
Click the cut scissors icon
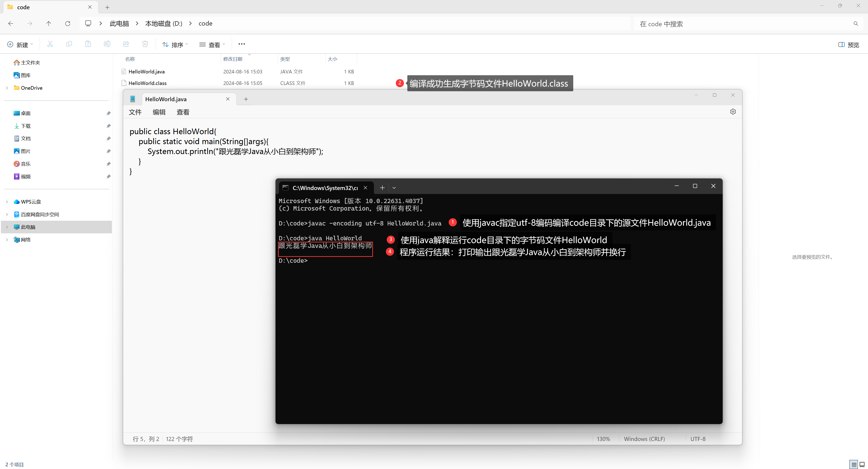50,44
